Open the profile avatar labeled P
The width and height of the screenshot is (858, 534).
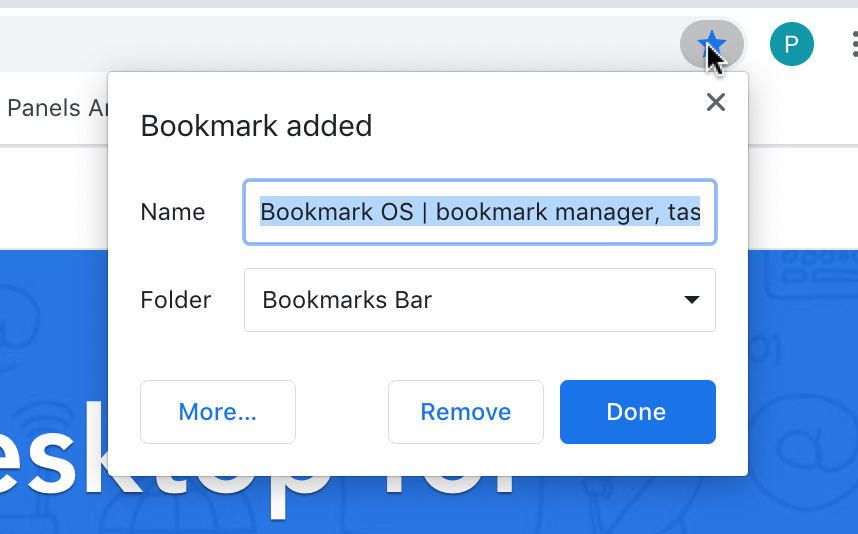coord(791,44)
